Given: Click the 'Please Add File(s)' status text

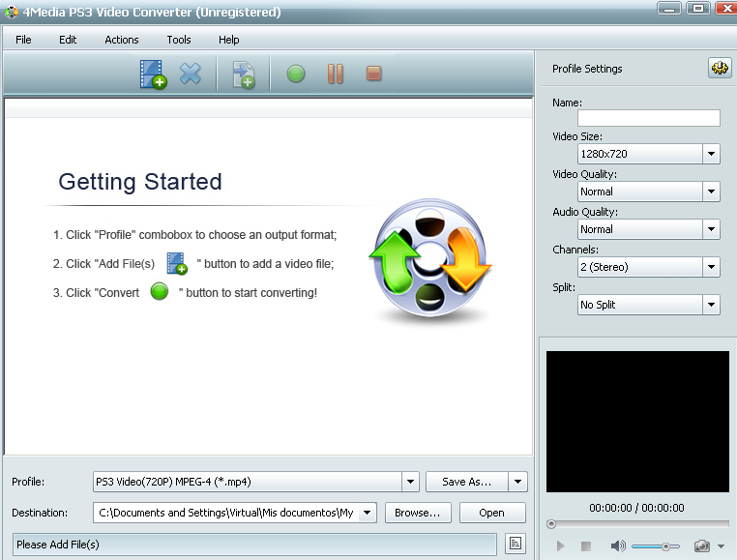Looking at the screenshot, I should (x=58, y=545).
